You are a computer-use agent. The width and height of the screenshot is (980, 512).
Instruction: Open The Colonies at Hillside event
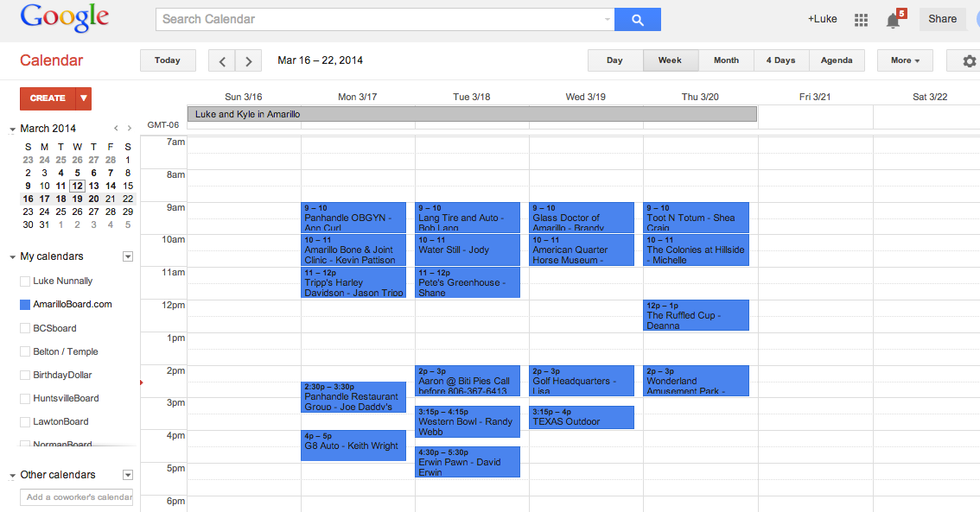[697, 250]
